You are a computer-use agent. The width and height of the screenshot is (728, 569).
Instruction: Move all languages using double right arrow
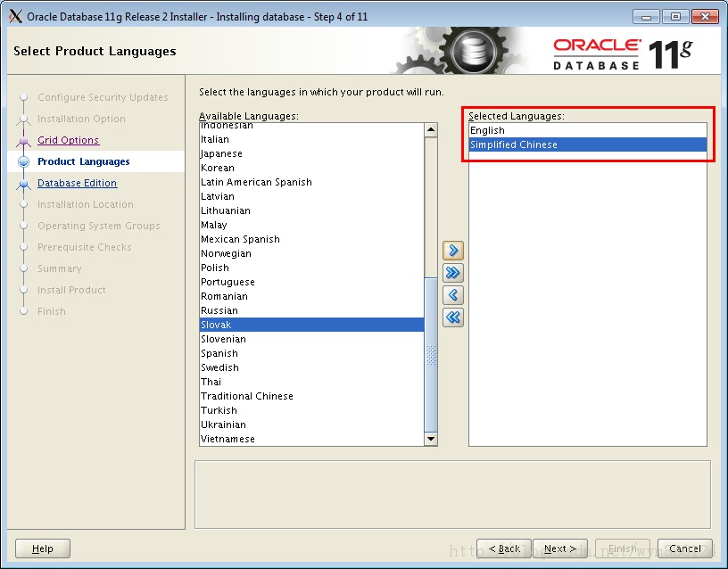tap(452, 274)
